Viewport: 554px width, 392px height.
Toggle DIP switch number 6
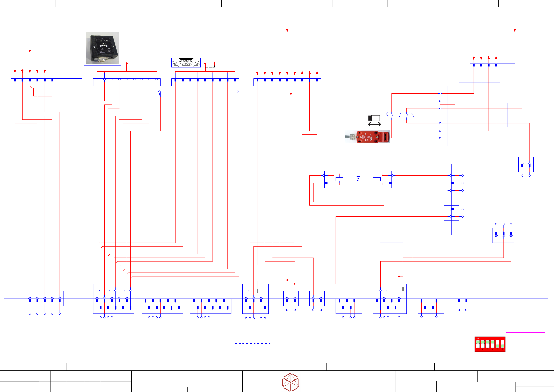click(x=502, y=344)
